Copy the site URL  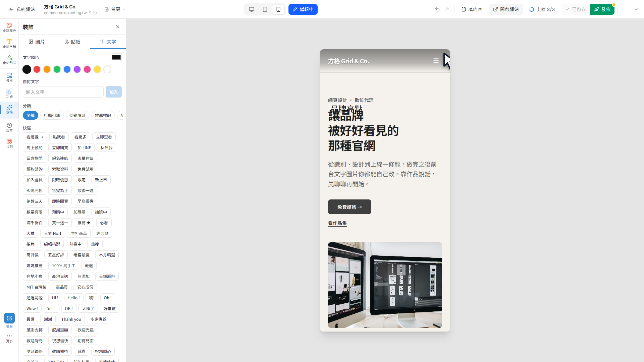coord(95,13)
